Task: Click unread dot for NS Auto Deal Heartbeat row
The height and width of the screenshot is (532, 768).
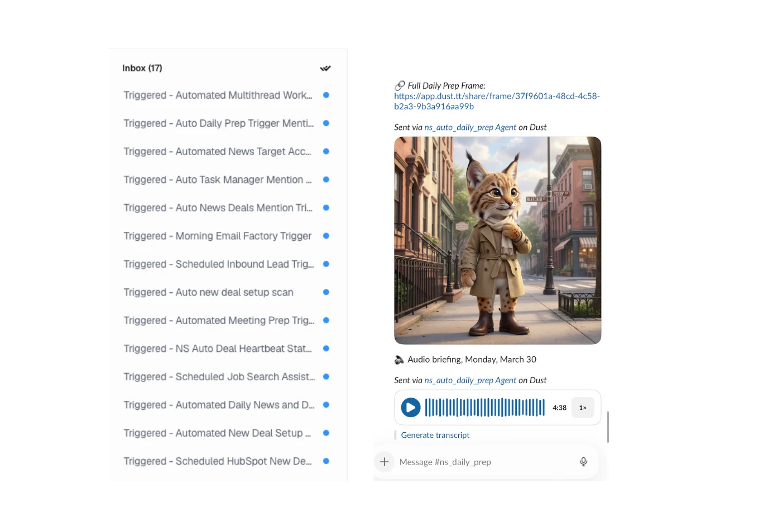Action: (326, 349)
